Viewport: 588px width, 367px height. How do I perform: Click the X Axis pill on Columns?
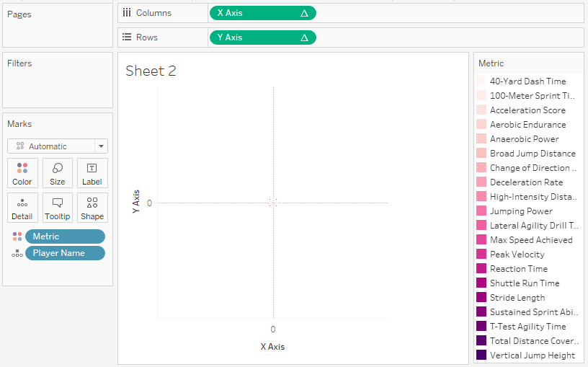(262, 13)
